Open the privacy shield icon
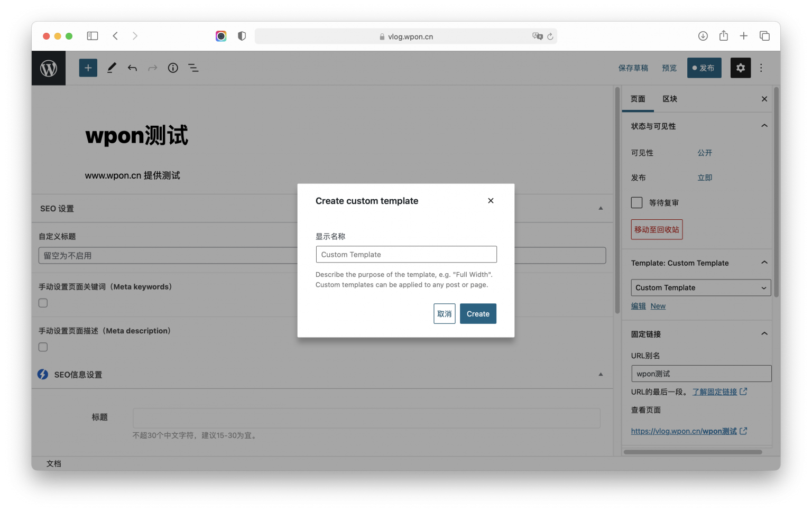 [x=242, y=36]
